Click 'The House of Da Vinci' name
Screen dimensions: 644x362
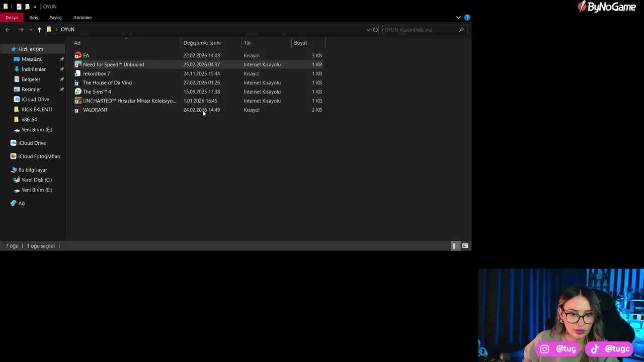[x=108, y=82]
